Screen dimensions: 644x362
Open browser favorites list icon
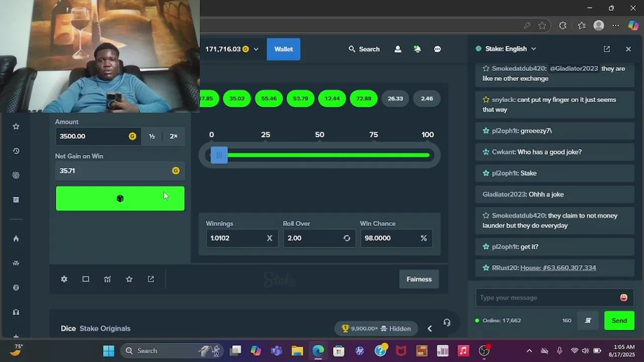click(582, 25)
